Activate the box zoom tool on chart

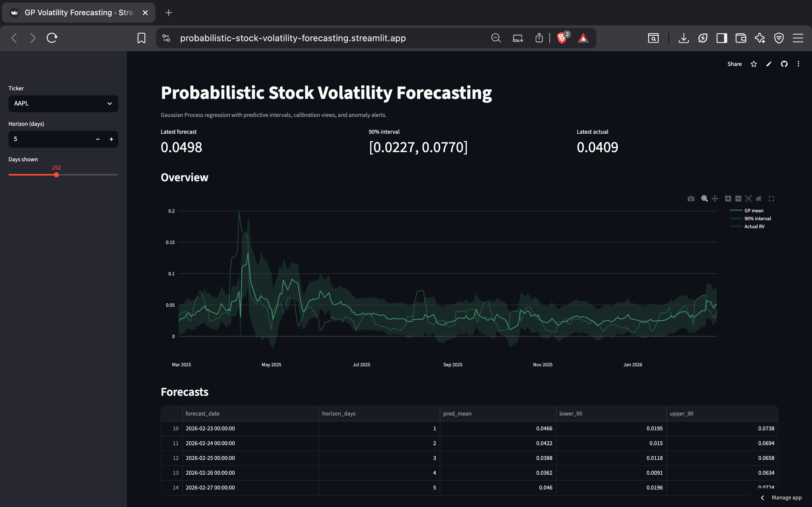point(704,198)
